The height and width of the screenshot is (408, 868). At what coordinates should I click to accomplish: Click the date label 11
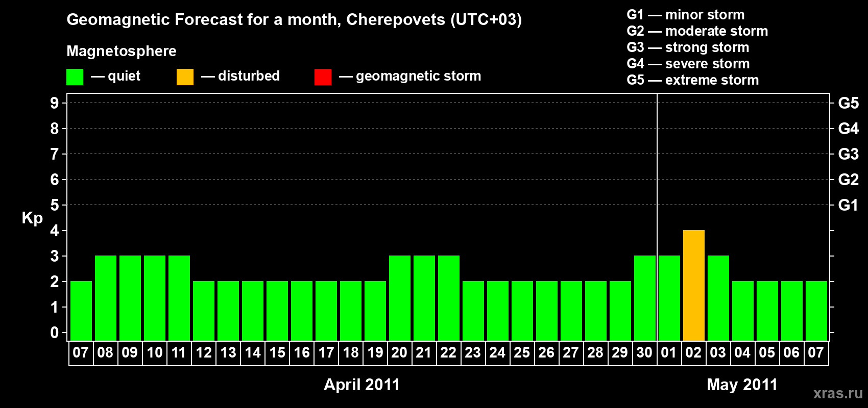coord(179,352)
